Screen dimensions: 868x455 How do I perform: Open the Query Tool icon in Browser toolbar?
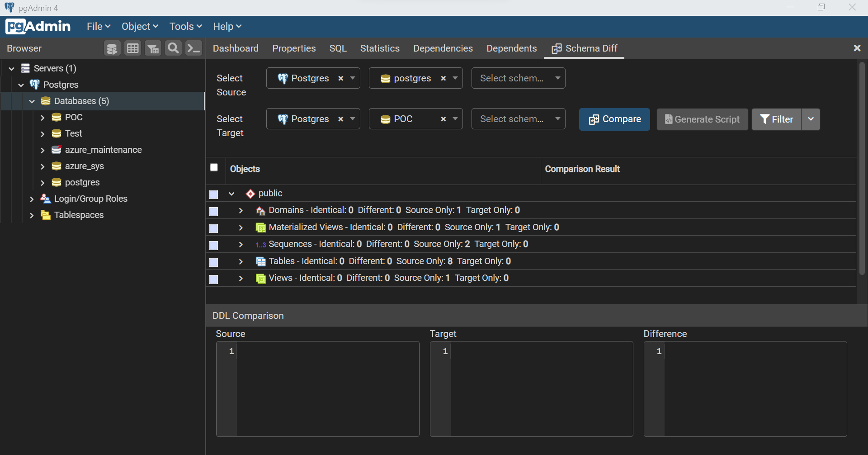pos(112,48)
